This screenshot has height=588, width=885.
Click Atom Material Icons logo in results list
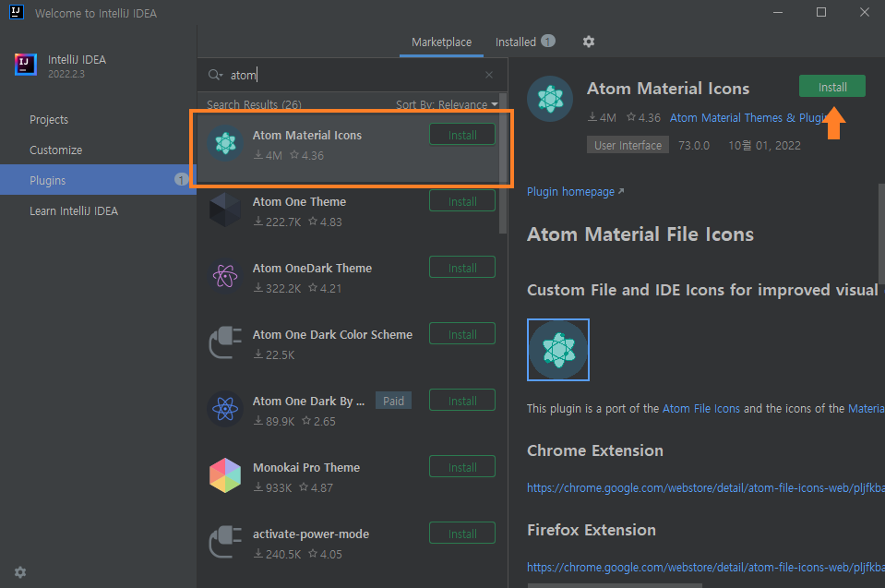(x=225, y=143)
